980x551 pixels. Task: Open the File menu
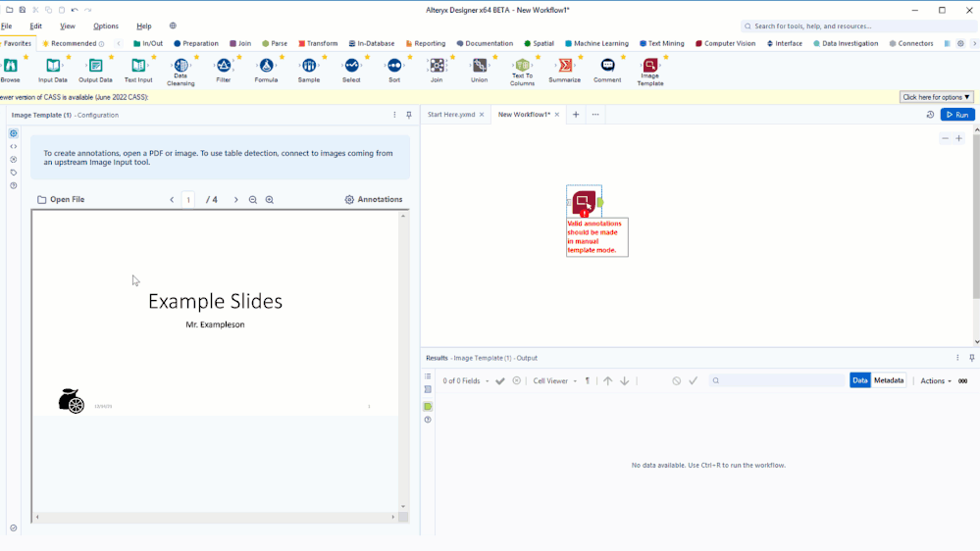6,26
